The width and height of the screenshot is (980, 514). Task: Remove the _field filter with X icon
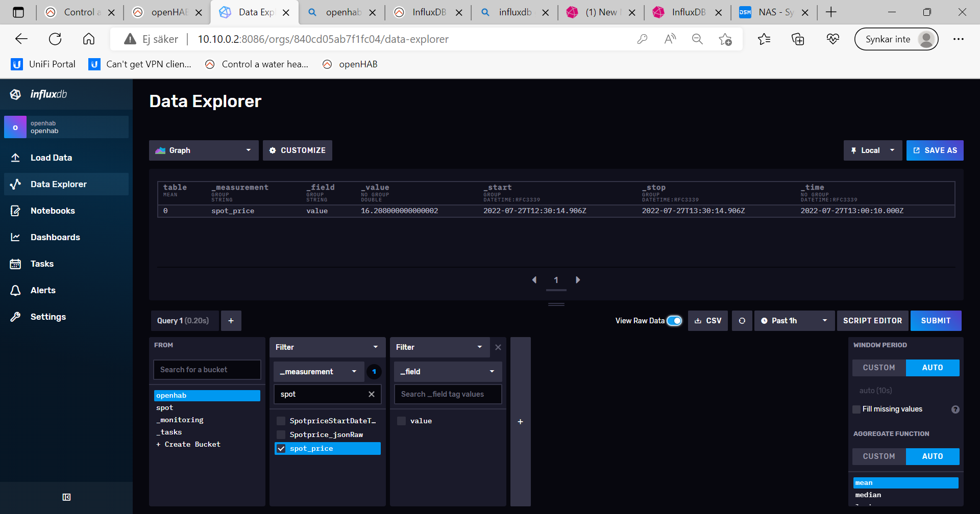tap(498, 347)
